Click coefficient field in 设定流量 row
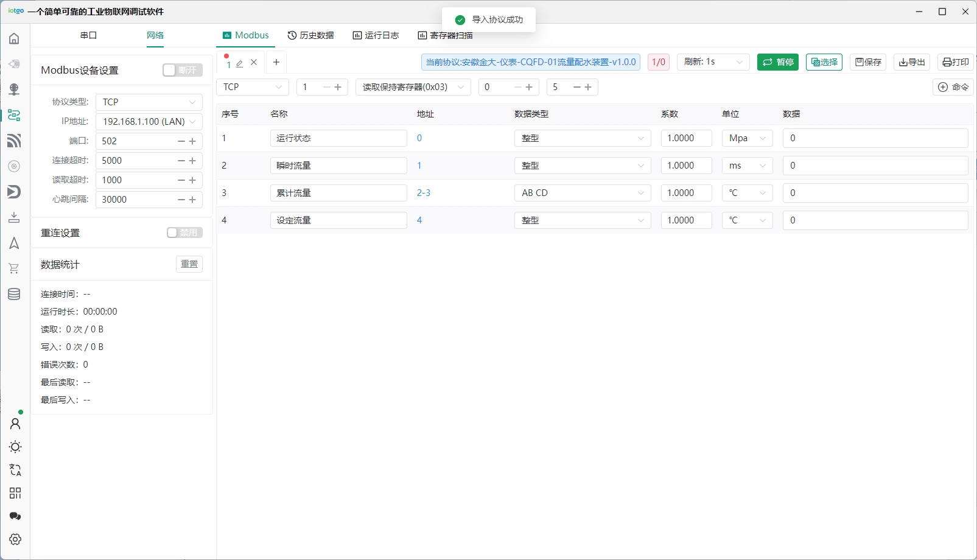Viewport: 977px width, 560px height. (x=687, y=220)
